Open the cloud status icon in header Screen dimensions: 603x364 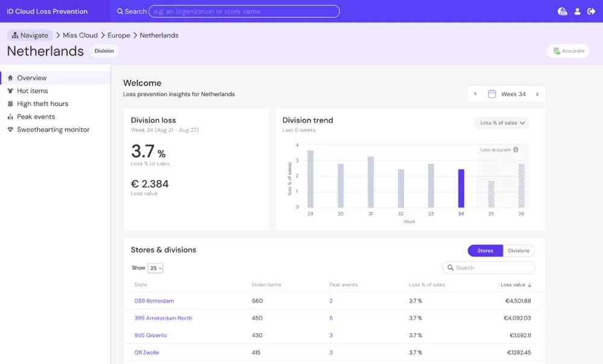click(x=562, y=11)
